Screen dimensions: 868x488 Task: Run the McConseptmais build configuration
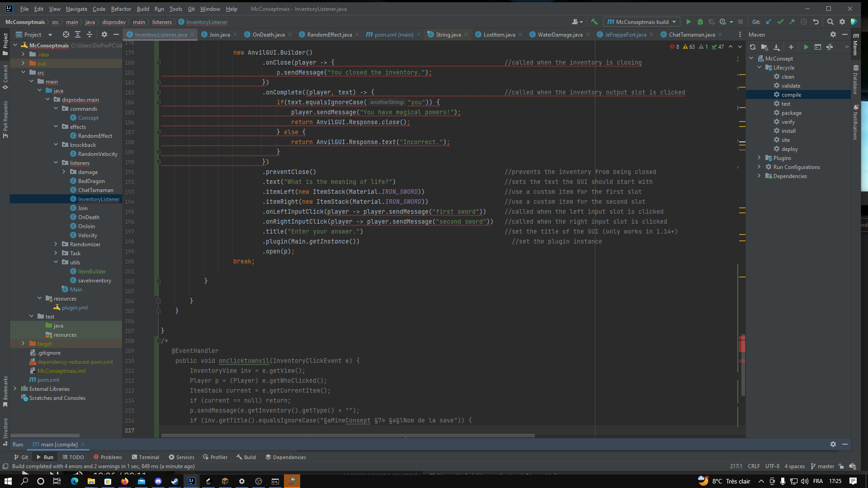point(689,22)
